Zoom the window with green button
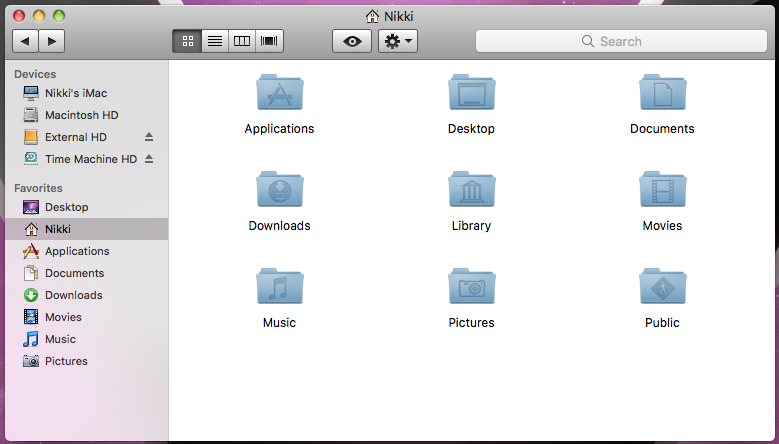779x444 pixels. coord(59,16)
